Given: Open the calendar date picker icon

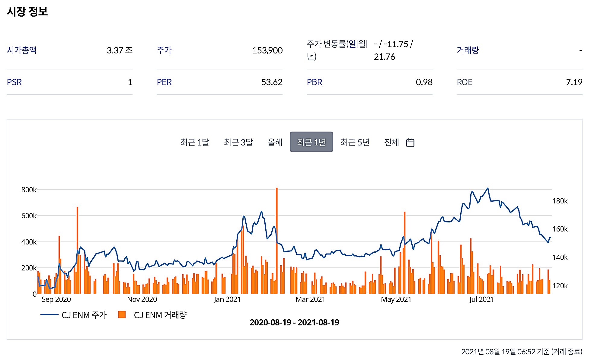Looking at the screenshot, I should coord(410,142).
